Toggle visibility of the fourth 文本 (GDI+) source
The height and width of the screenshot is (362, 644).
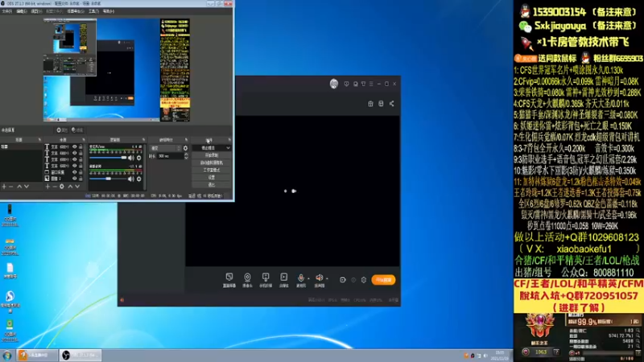75,166
